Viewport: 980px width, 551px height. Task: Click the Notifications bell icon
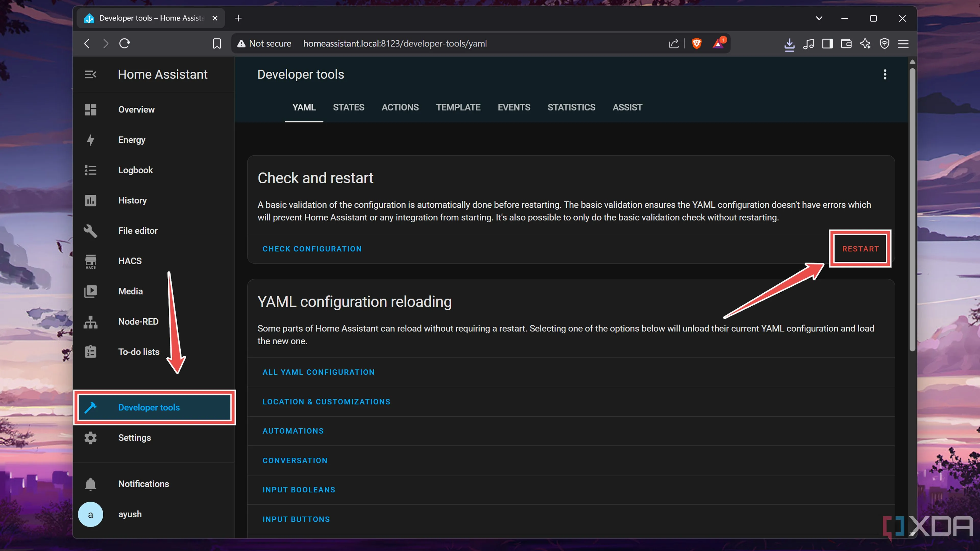pos(90,484)
